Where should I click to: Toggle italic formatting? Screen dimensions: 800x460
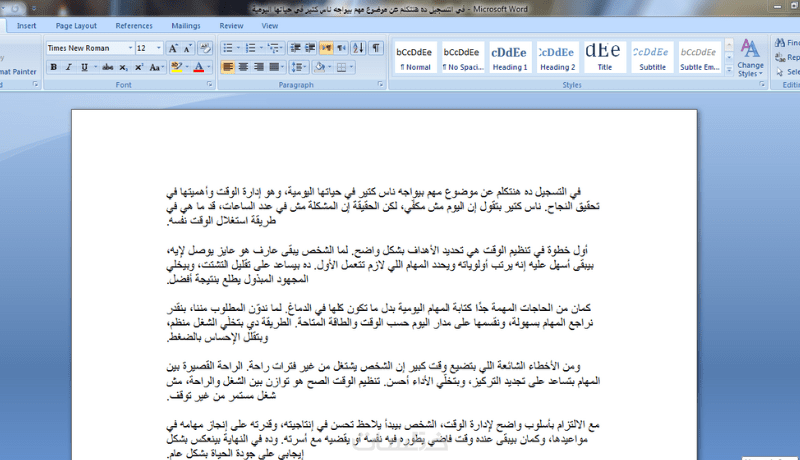(x=69, y=67)
